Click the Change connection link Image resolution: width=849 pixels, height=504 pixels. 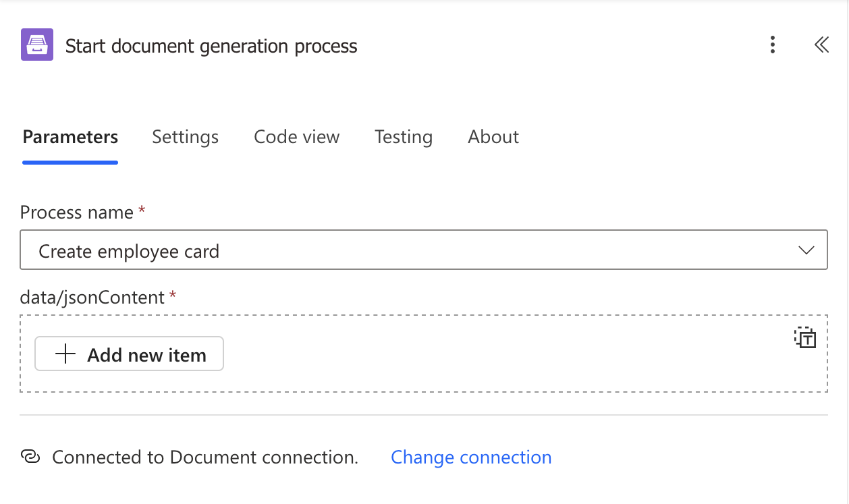click(x=471, y=457)
